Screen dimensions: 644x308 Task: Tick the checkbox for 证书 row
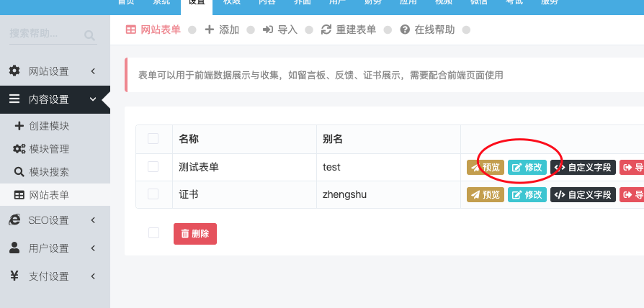[153, 194]
